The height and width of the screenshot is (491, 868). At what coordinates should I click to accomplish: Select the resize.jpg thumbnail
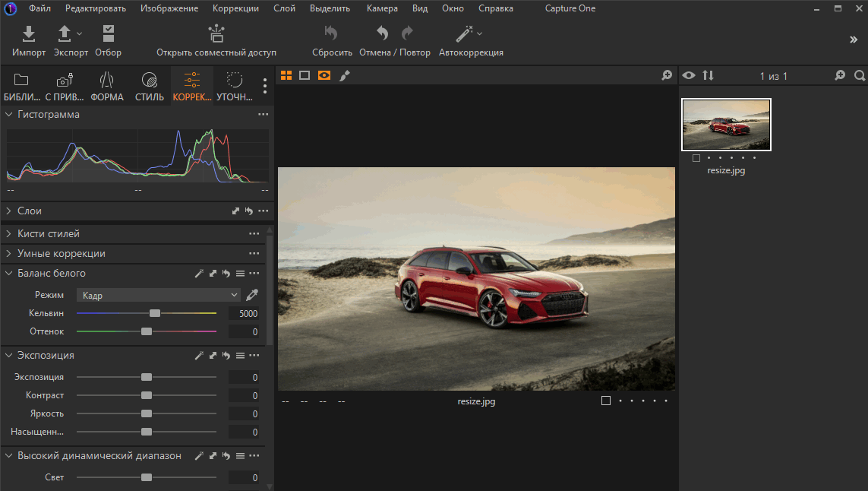tap(726, 125)
